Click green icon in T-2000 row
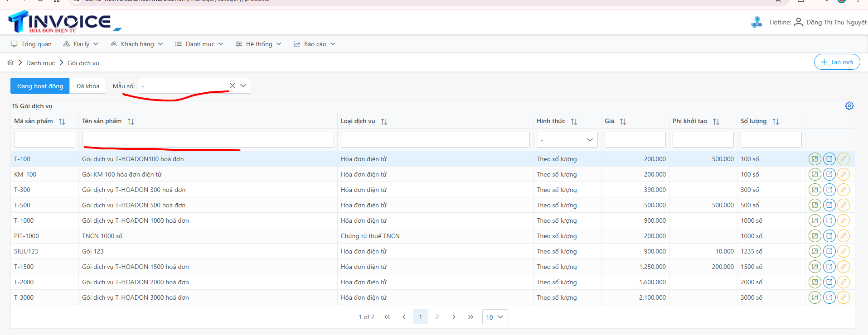This screenshot has height=335, width=868. pos(815,282)
